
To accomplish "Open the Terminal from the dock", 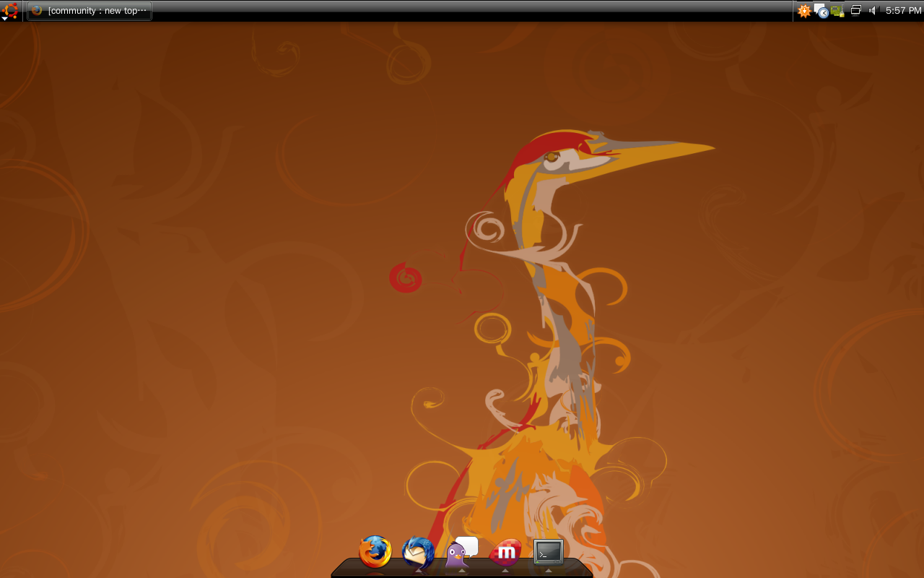I will point(549,552).
